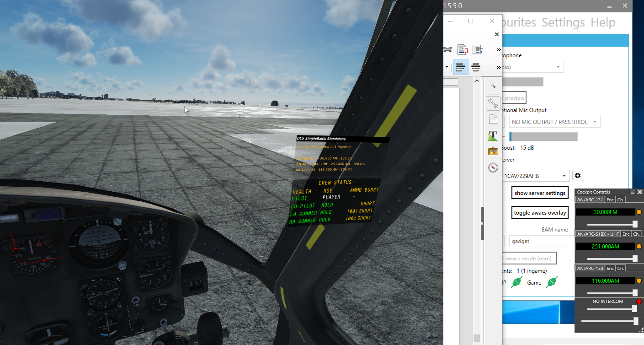644x345 pixels.
Task: Adjust the AN/ARC-134 volume slider
Action: [x=612, y=292]
